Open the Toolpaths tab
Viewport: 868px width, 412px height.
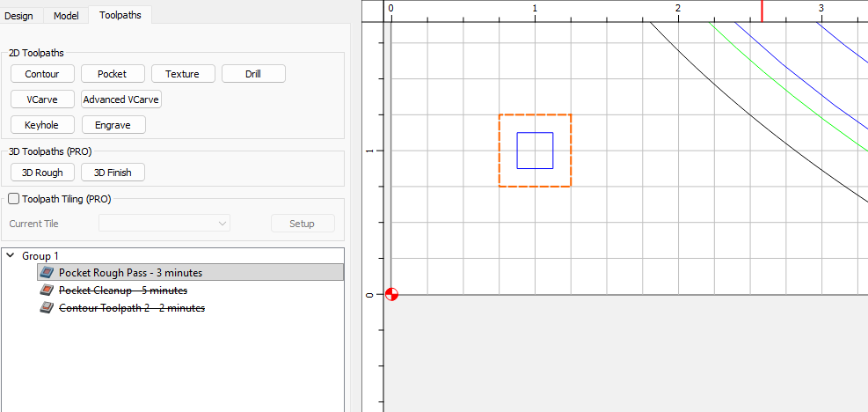120,16
